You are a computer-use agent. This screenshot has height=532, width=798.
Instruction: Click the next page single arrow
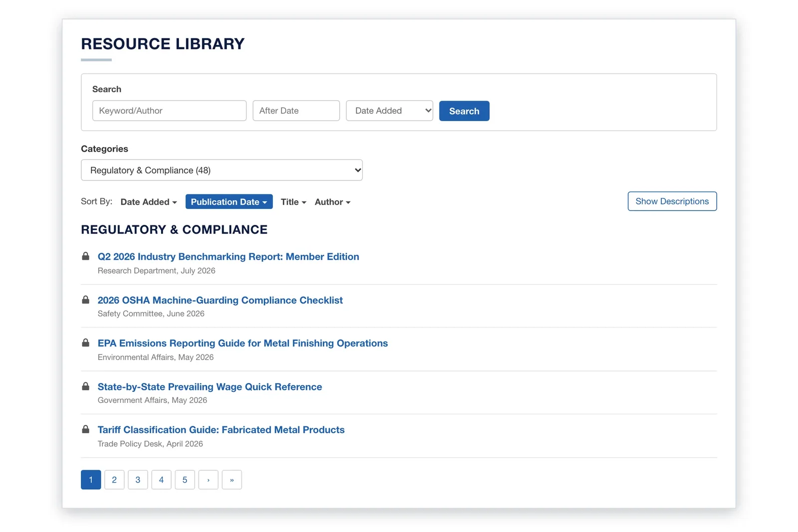208,480
